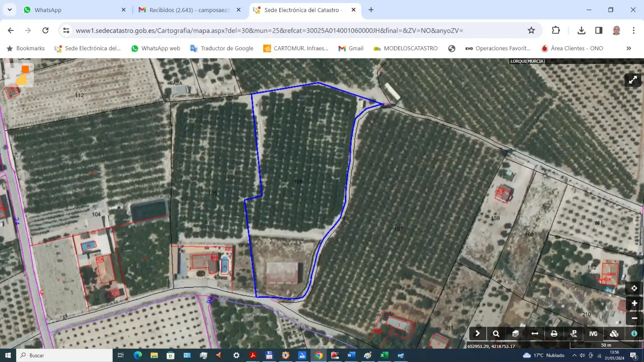The image size is (644, 362).
Task: Open the volume control in system tray
Action: coord(582,355)
